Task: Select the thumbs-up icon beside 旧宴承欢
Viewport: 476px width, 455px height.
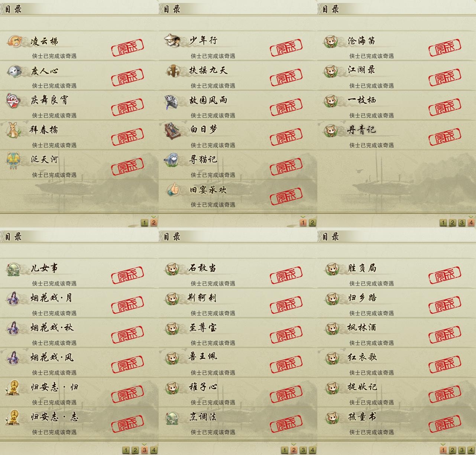Action: point(173,190)
